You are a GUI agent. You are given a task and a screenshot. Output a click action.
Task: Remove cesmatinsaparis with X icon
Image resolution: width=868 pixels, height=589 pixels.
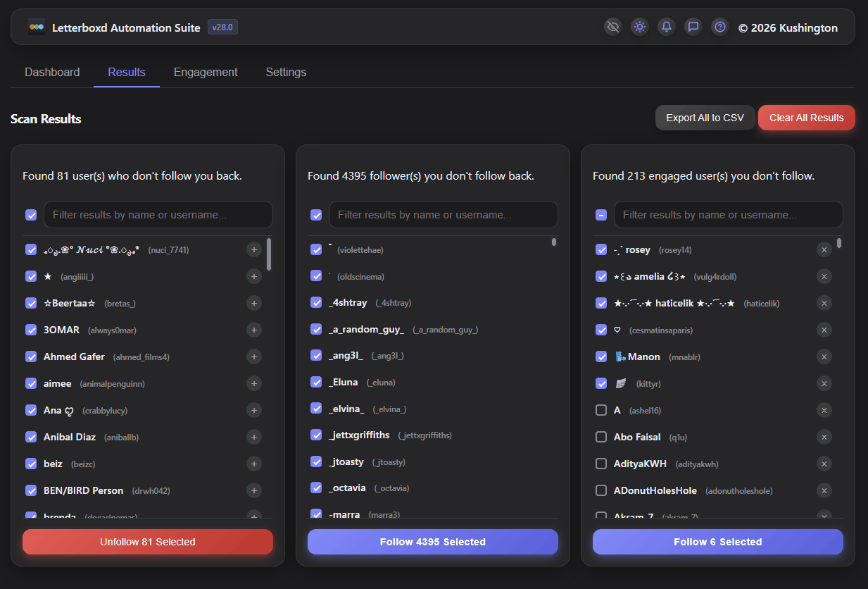(x=824, y=330)
